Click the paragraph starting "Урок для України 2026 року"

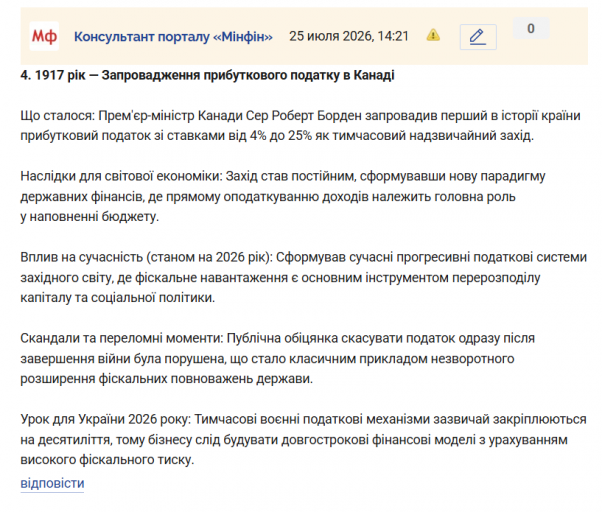coord(303,439)
